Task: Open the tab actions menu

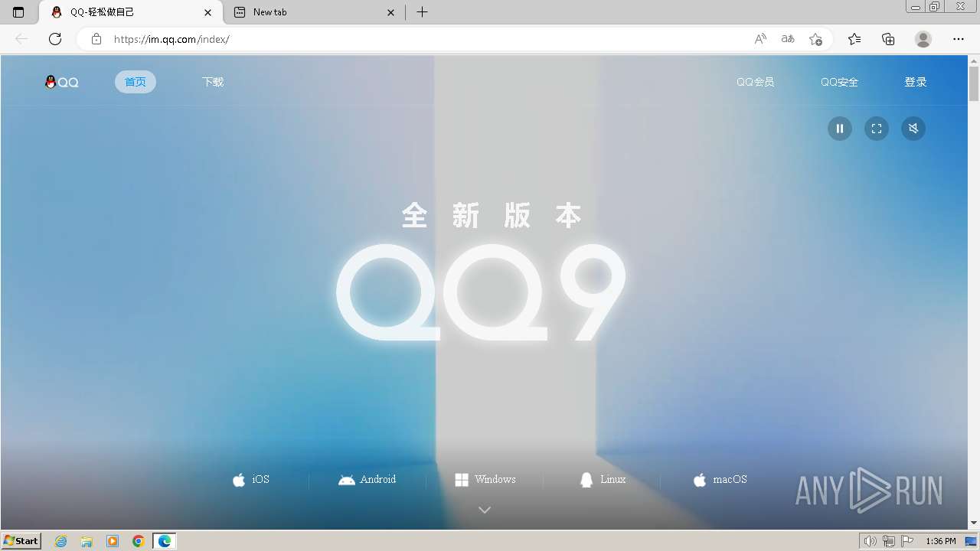Action: pos(18,12)
